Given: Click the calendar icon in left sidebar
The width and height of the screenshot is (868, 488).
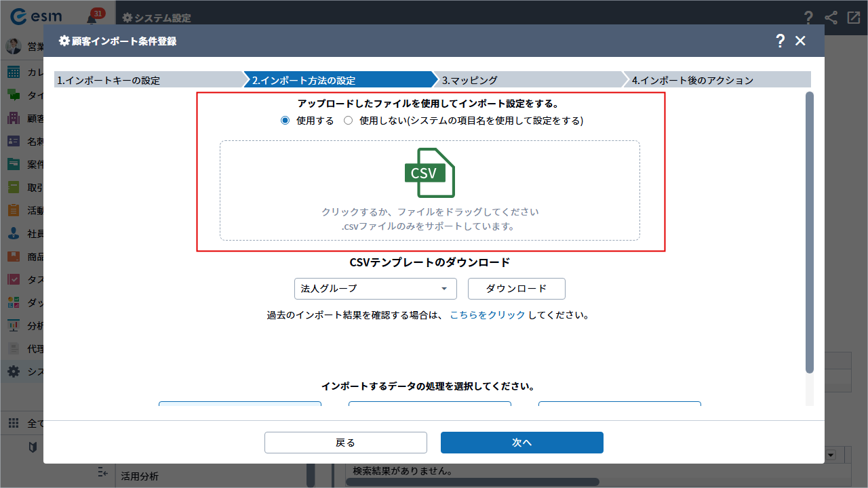Looking at the screenshot, I should 14,73.
